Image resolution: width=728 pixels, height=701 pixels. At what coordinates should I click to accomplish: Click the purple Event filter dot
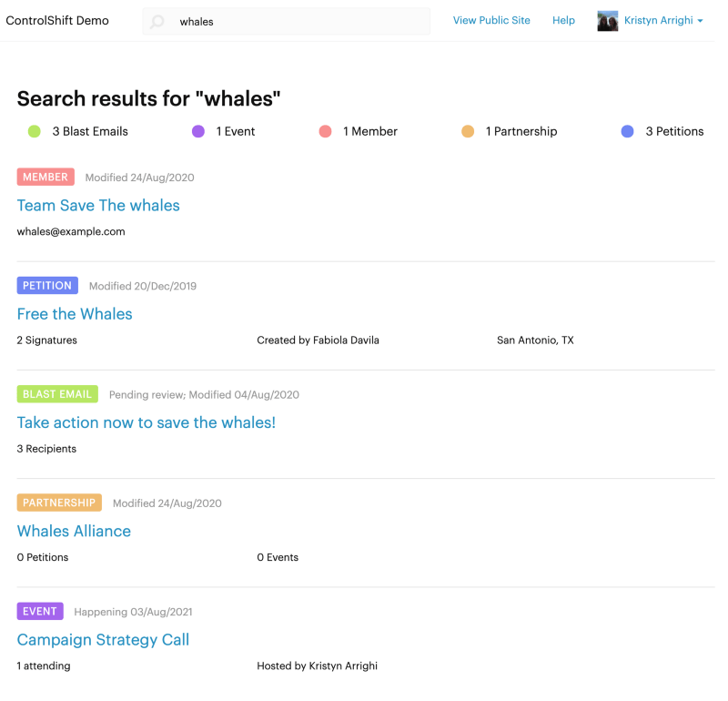pyautogui.click(x=198, y=131)
